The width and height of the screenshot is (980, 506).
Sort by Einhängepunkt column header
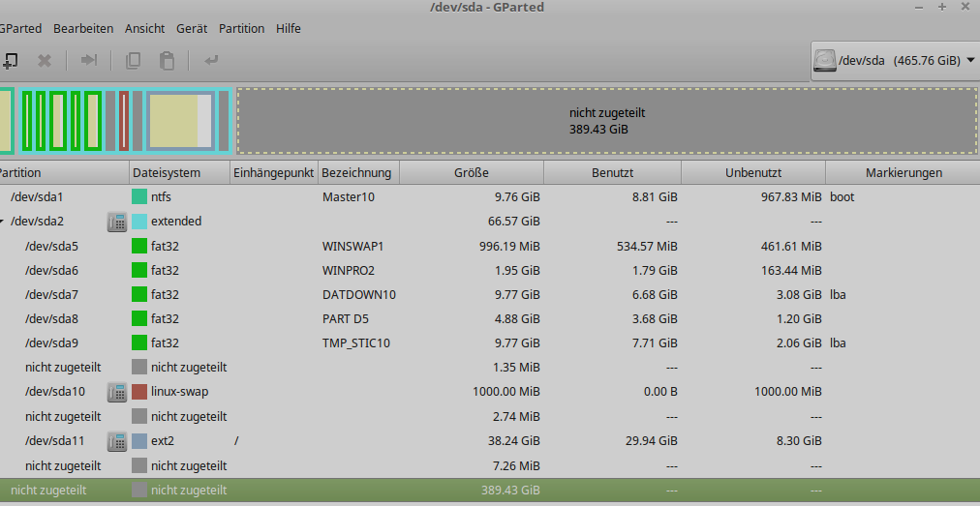(x=274, y=172)
